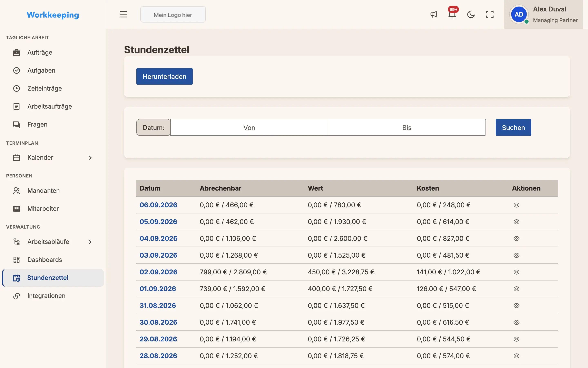Viewport: 588px width, 368px height.
Task: Click Wert cell "450,00 € / 3.228,75 €"
Action: pos(341,272)
